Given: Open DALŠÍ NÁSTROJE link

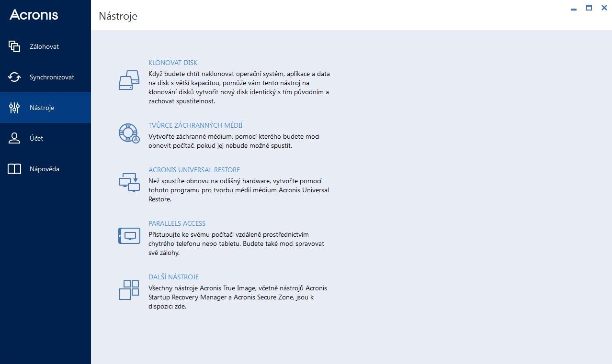Looking at the screenshot, I should pos(174,277).
